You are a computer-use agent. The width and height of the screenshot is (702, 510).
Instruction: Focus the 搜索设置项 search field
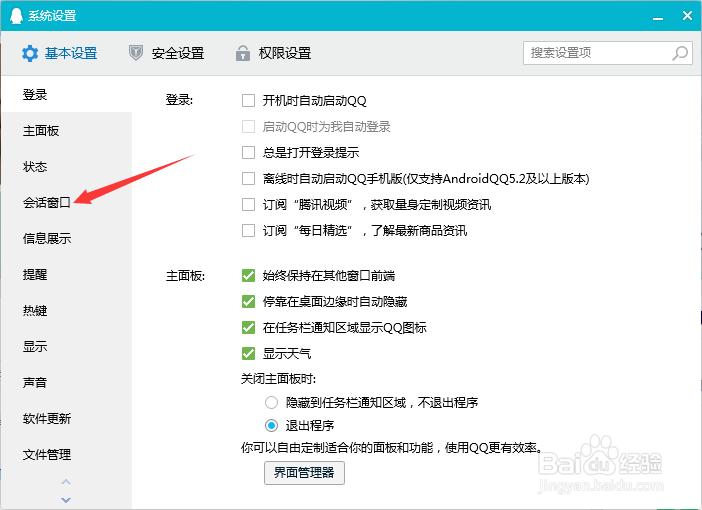pyautogui.click(x=608, y=53)
